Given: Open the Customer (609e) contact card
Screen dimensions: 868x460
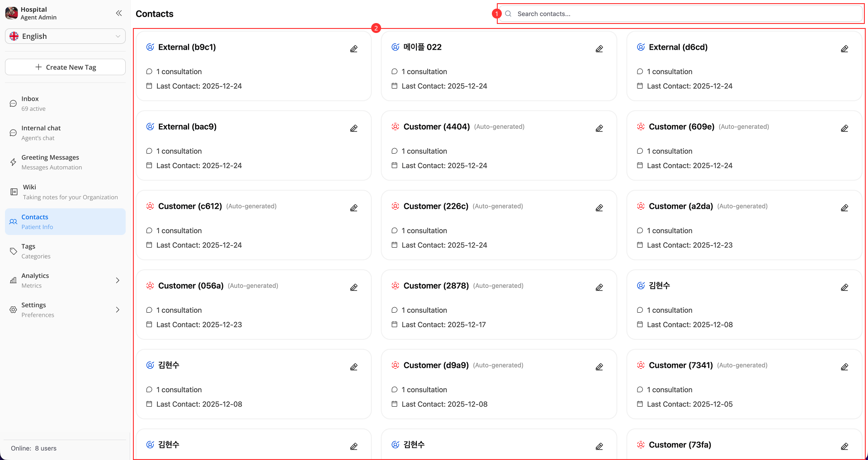Looking at the screenshot, I should coord(744,146).
